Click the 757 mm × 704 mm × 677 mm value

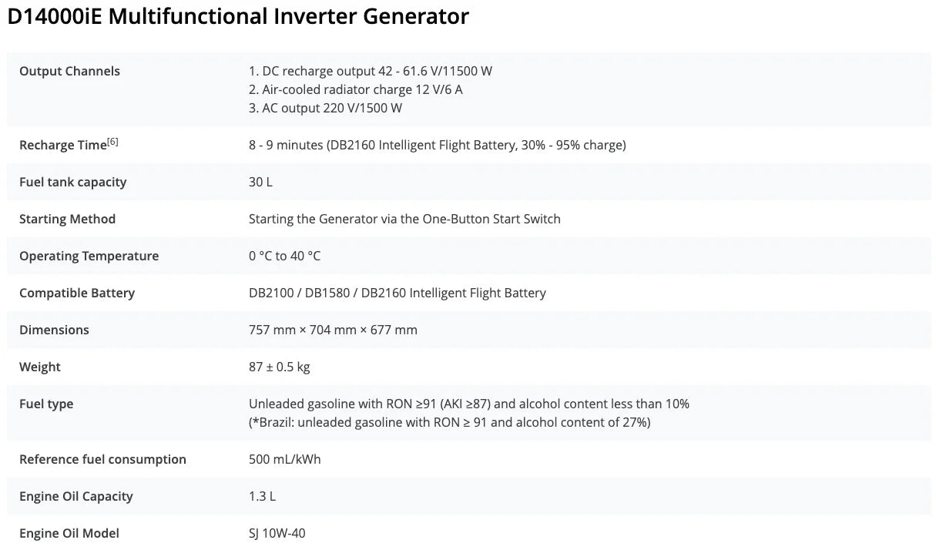tap(333, 330)
